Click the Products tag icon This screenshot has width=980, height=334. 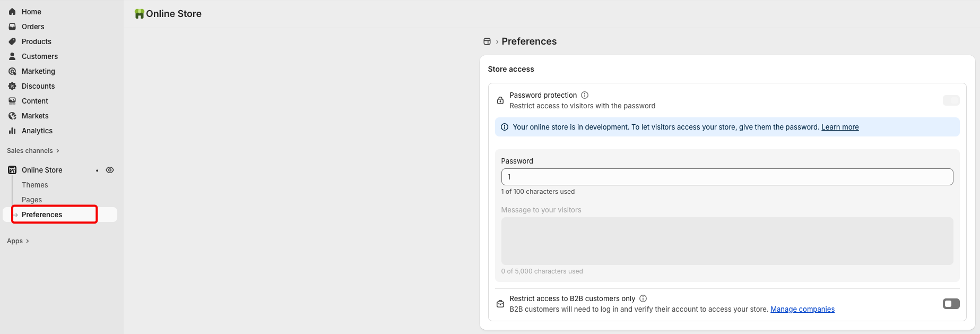(x=12, y=41)
